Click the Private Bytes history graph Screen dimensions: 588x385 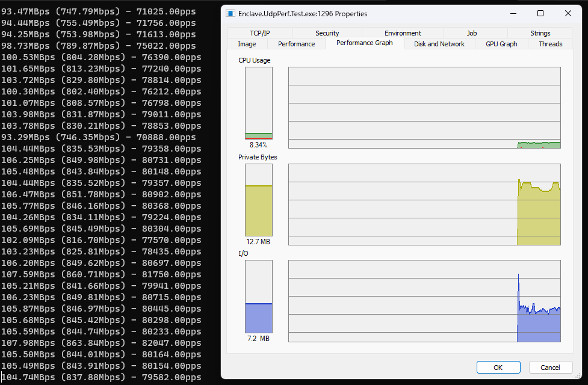[424, 205]
